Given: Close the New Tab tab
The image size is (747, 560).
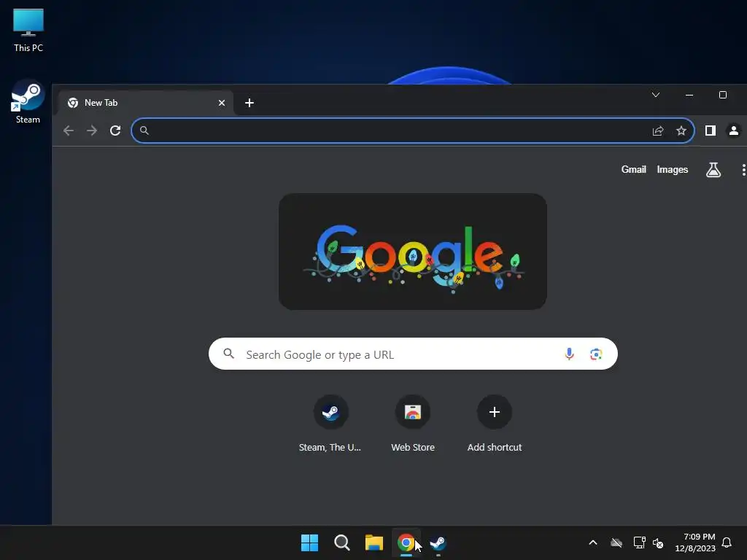Looking at the screenshot, I should point(222,103).
